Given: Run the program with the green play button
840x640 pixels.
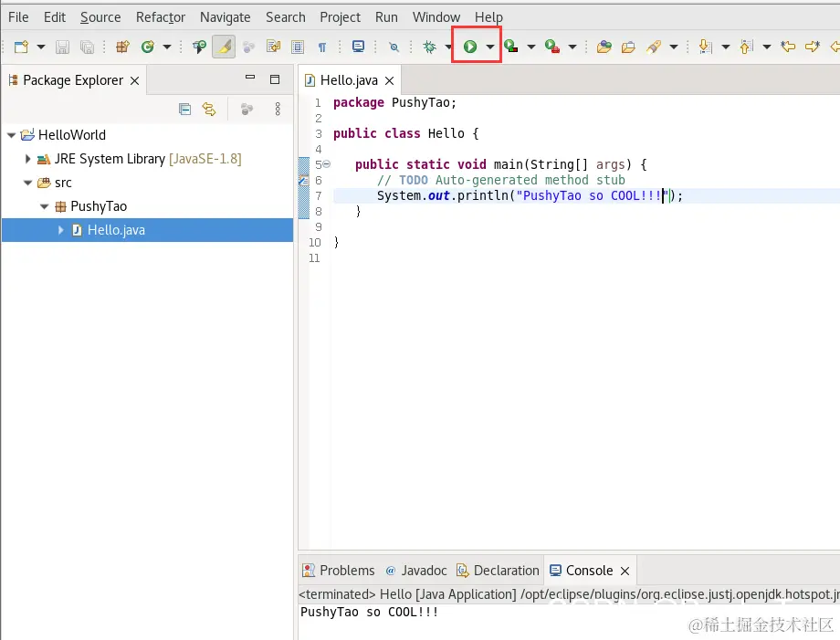Looking at the screenshot, I should (470, 47).
